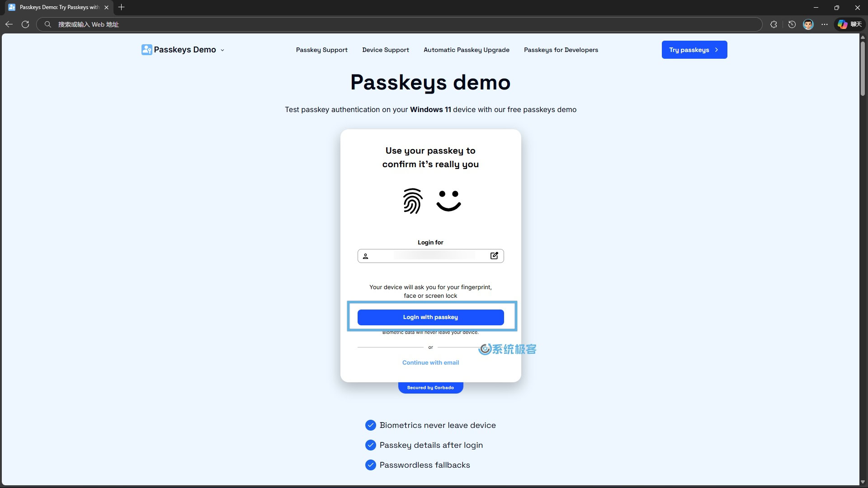
Task: Click the Continue with email link
Action: (x=430, y=362)
